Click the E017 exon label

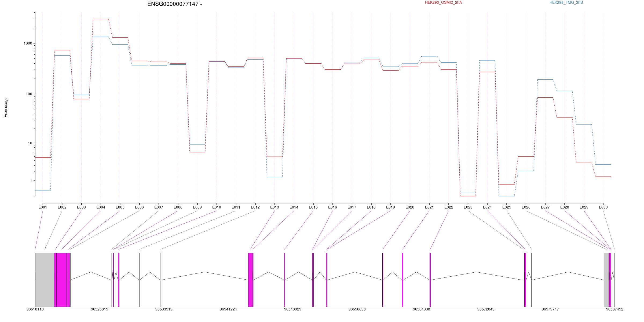[x=352, y=207]
